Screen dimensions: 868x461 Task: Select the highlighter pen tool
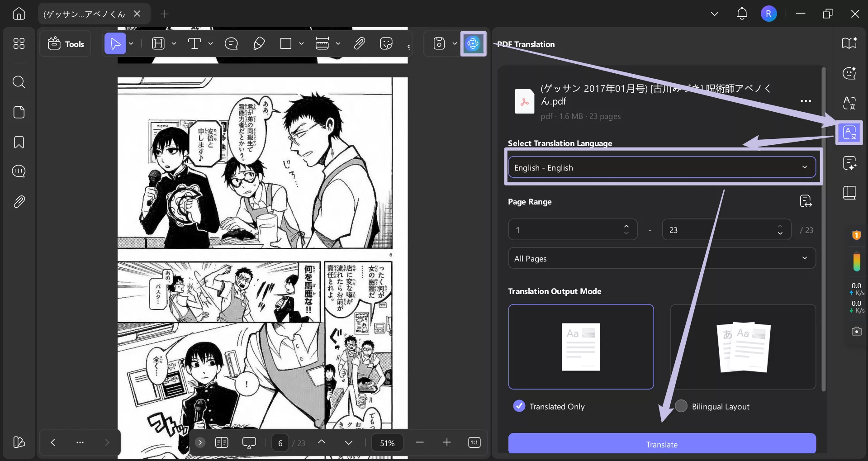coord(259,43)
